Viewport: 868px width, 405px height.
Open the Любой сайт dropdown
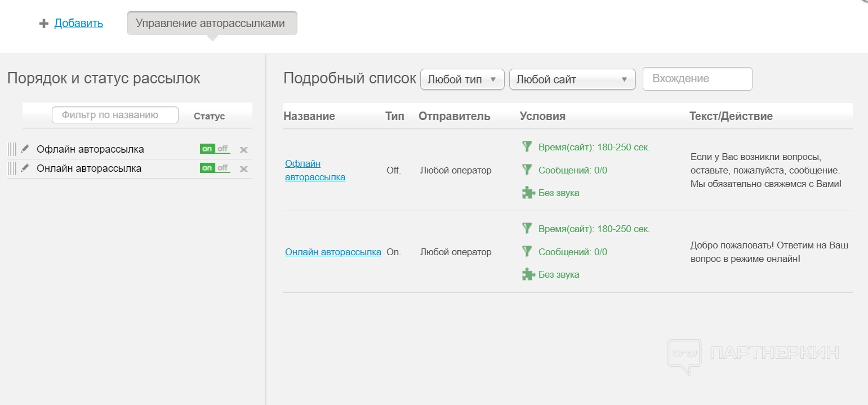572,79
